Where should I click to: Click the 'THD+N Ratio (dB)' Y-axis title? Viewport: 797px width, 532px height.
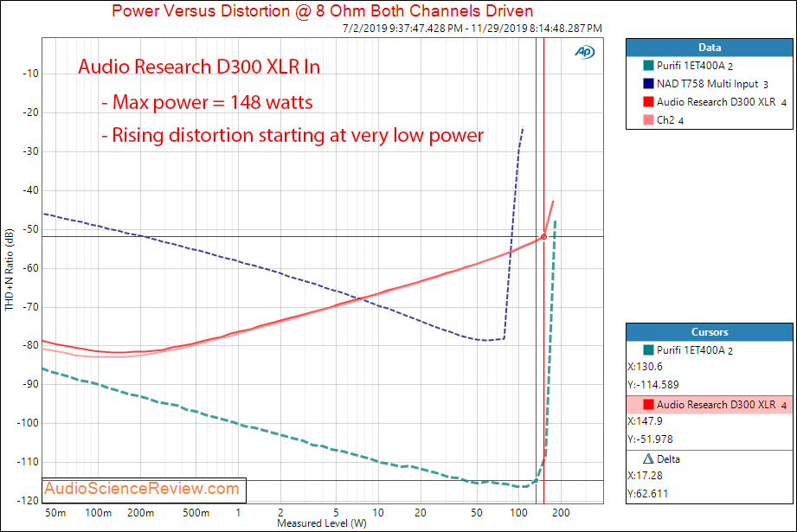[x=9, y=269]
